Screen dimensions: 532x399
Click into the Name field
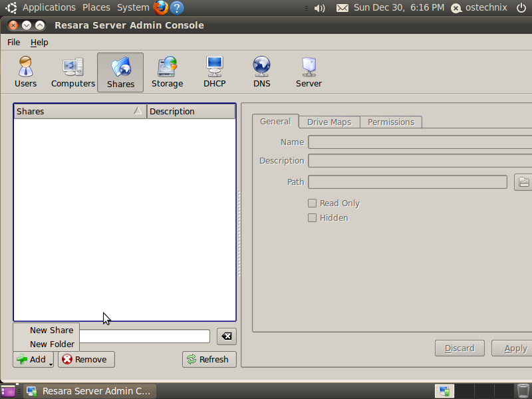click(x=420, y=142)
